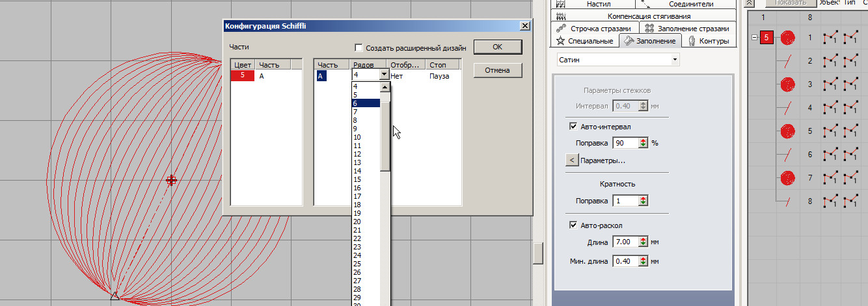Select the line object icon in row 4

click(x=787, y=108)
